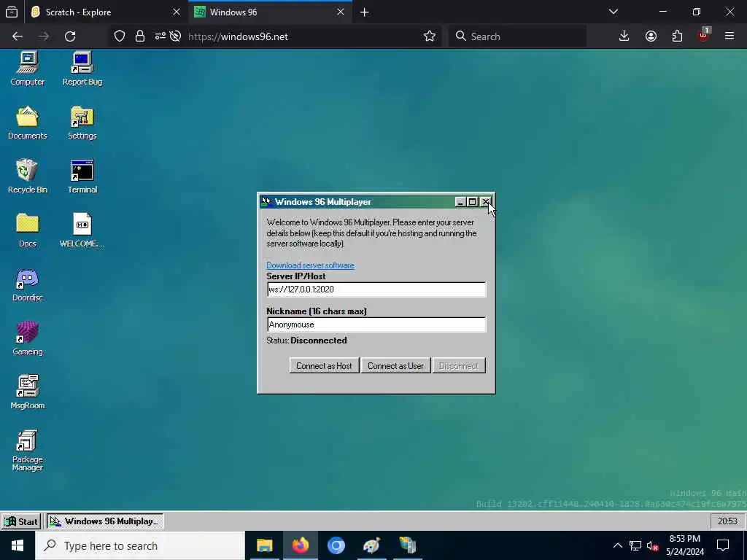Show hidden system tray icons
747x560 pixels.
(x=617, y=545)
